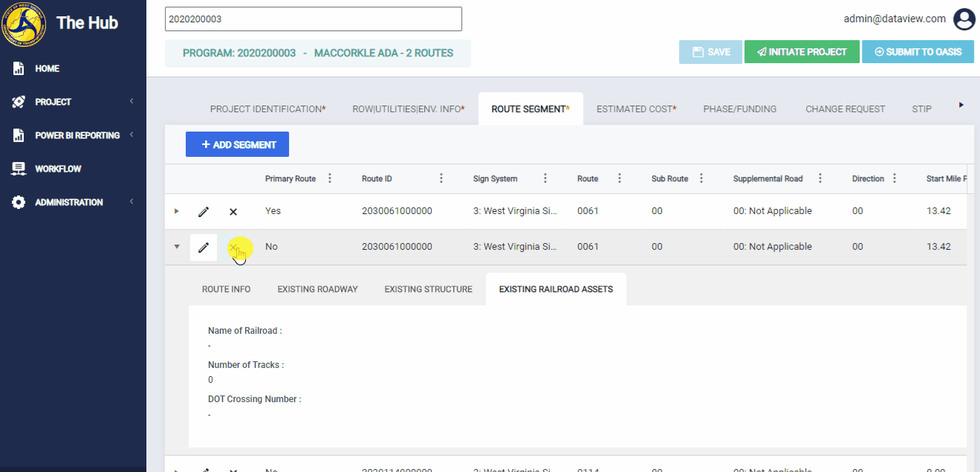Open the user account avatar icon
This screenshot has width=980, height=472.
click(x=964, y=19)
